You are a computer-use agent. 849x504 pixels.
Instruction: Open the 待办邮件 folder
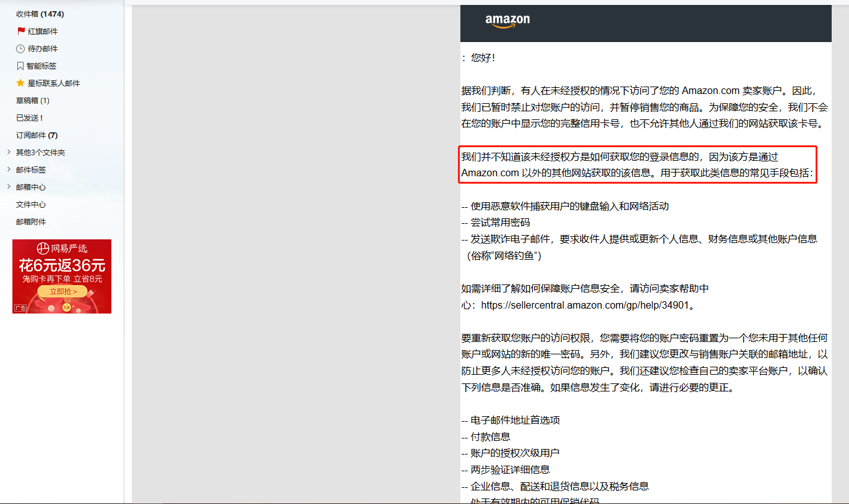click(43, 48)
